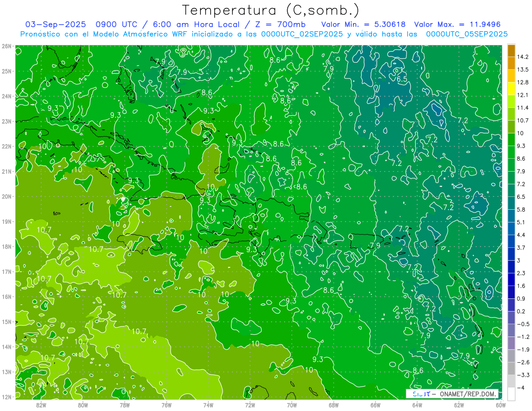Click "Valor Max. = 11.9496" in header
This screenshot has width=532, height=411.
pos(457,24)
